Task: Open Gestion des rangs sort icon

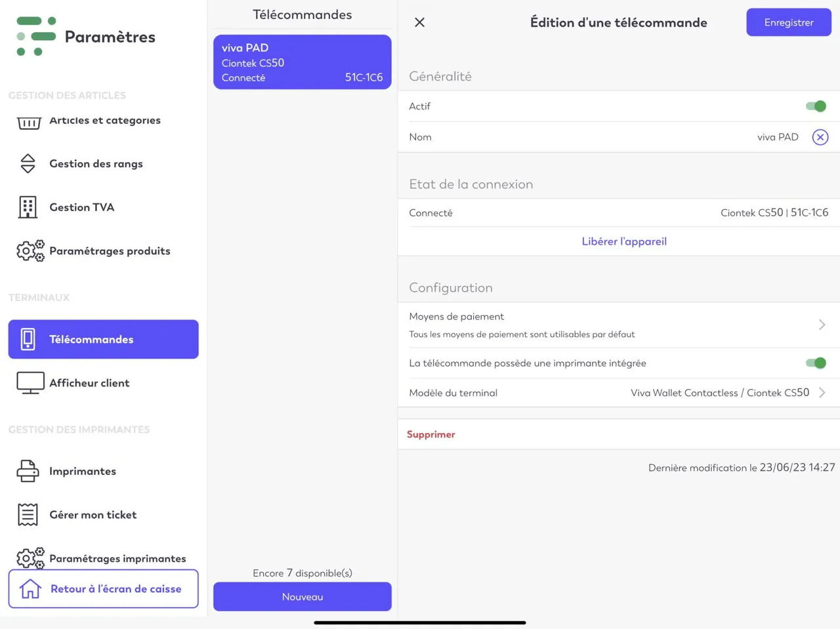Action: (28, 163)
